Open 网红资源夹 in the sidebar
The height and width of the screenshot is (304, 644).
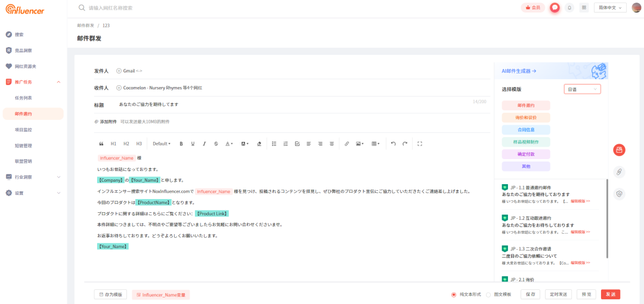(x=26, y=66)
